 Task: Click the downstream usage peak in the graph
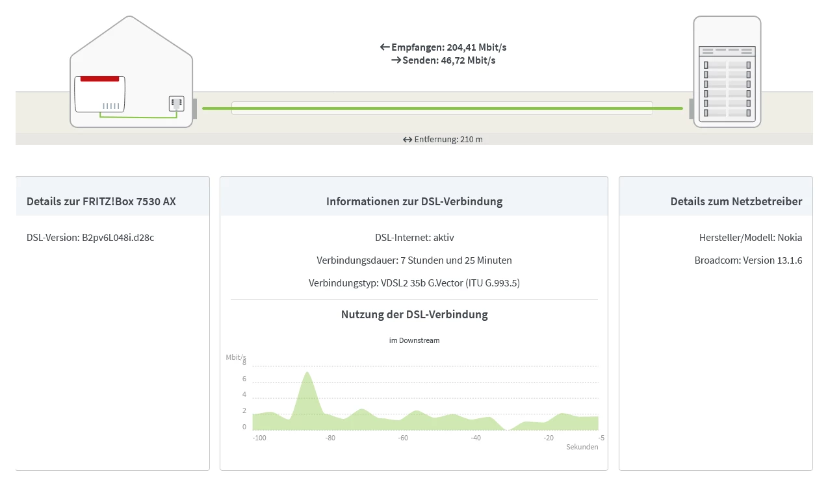(307, 374)
